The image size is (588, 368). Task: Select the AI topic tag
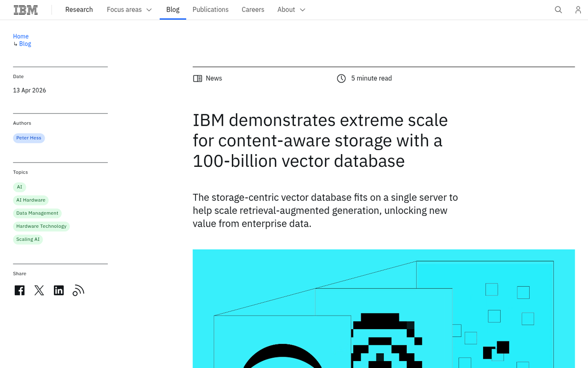click(x=20, y=187)
